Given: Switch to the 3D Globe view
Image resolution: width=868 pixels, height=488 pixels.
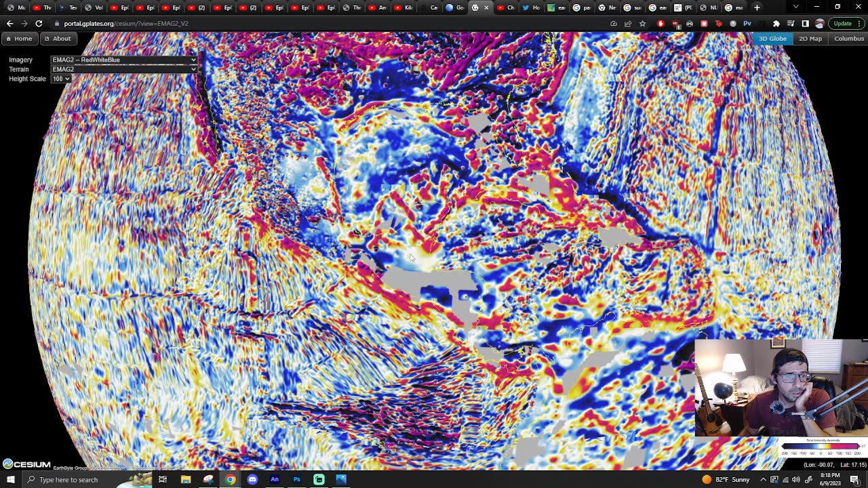Looking at the screenshot, I should click(x=772, y=39).
